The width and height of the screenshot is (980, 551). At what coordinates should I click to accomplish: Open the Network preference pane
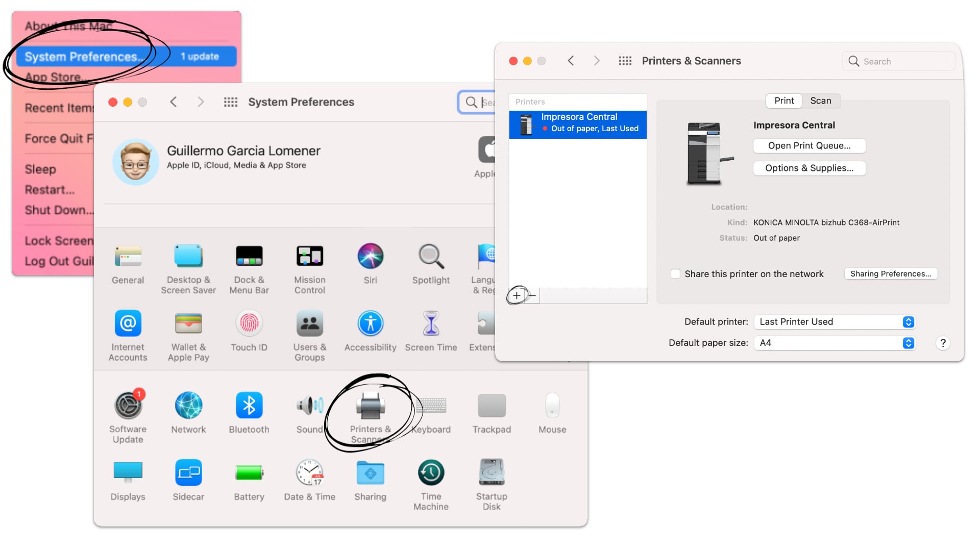pyautogui.click(x=188, y=412)
